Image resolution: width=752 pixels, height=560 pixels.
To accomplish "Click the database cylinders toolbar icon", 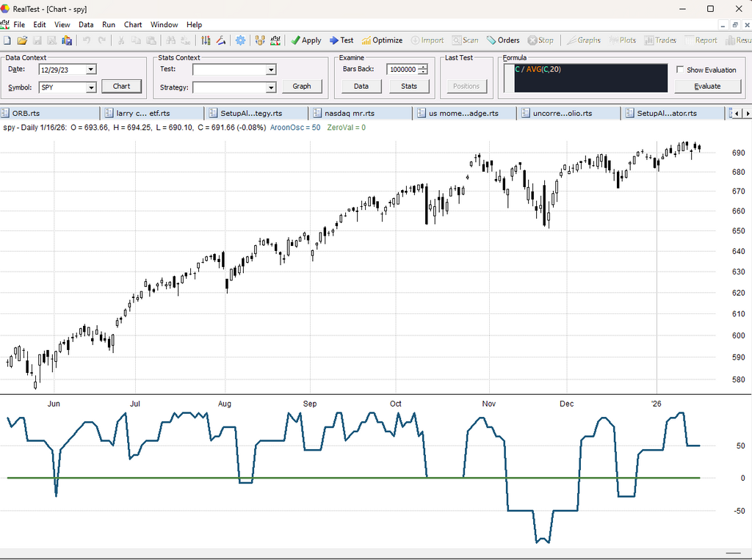I will point(260,41).
